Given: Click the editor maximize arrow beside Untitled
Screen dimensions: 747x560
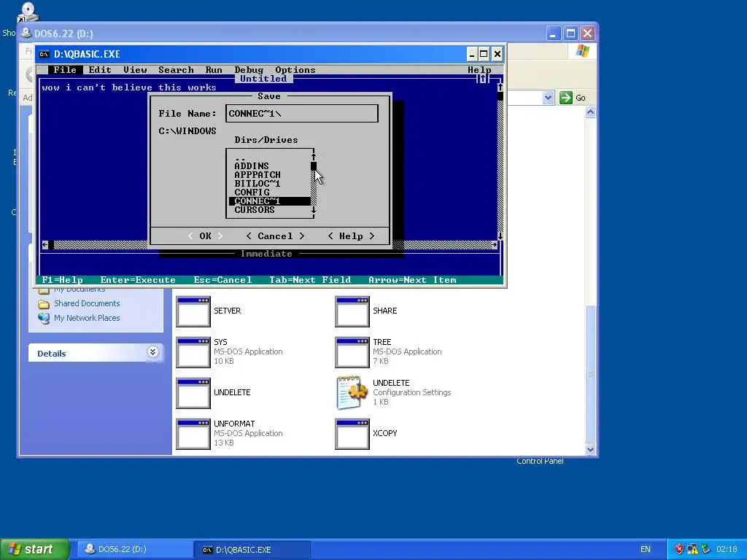Looking at the screenshot, I should (482, 79).
